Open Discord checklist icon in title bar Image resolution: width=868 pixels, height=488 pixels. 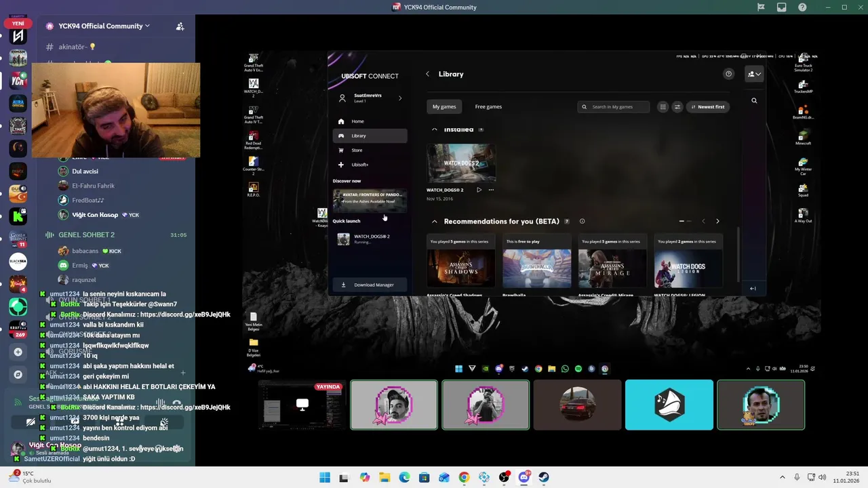point(761,7)
